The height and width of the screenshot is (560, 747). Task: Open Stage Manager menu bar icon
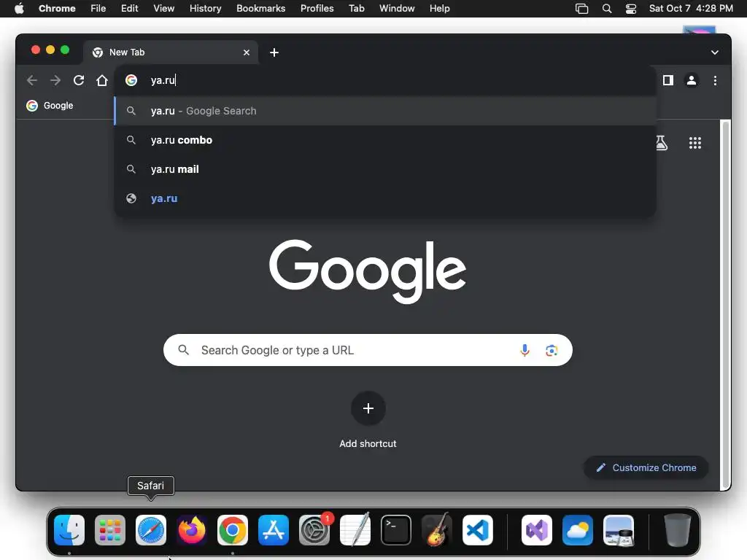coord(581,9)
